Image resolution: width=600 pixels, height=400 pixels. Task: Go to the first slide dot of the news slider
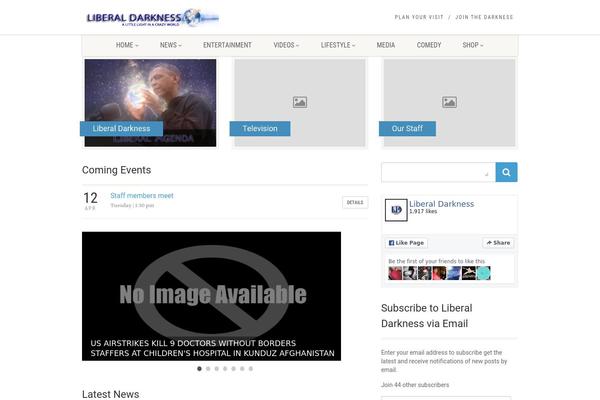199,369
